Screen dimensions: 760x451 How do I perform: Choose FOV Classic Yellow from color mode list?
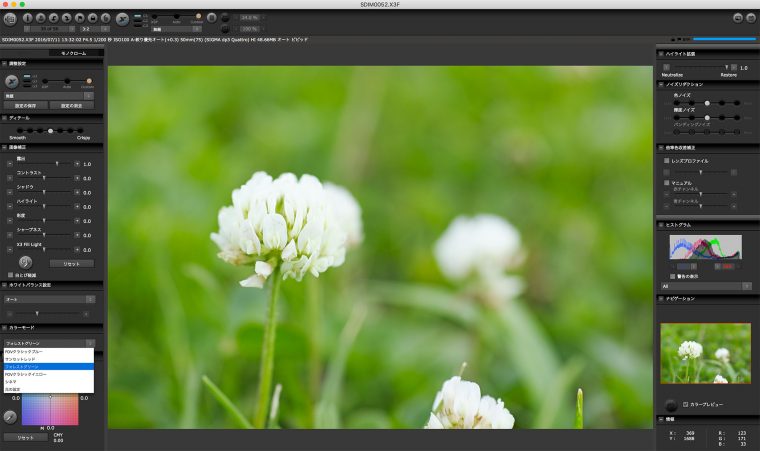(48, 374)
